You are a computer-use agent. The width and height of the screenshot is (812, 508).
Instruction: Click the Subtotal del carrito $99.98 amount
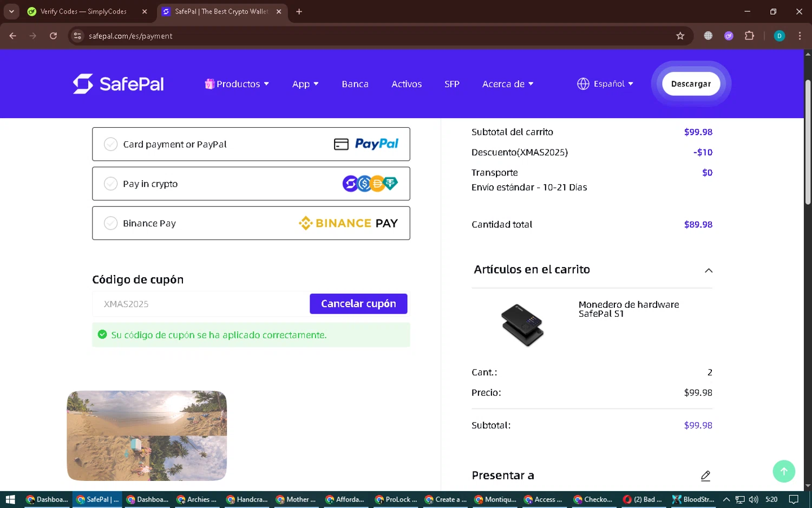(x=698, y=132)
